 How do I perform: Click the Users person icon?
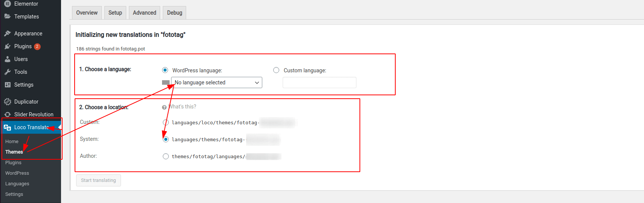pos(7,59)
